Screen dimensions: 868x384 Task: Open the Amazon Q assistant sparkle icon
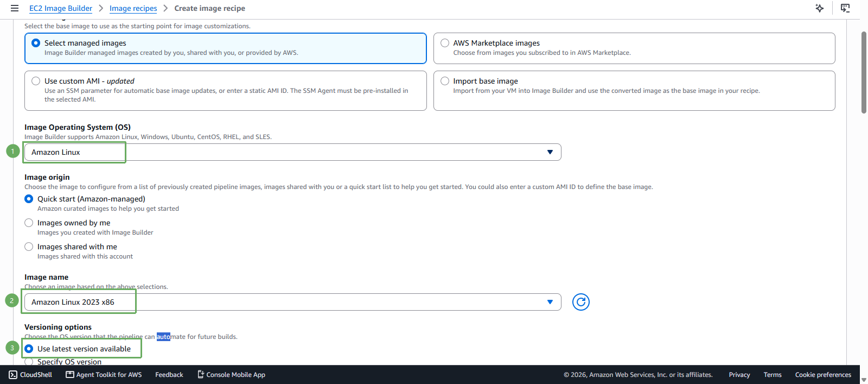click(x=820, y=8)
